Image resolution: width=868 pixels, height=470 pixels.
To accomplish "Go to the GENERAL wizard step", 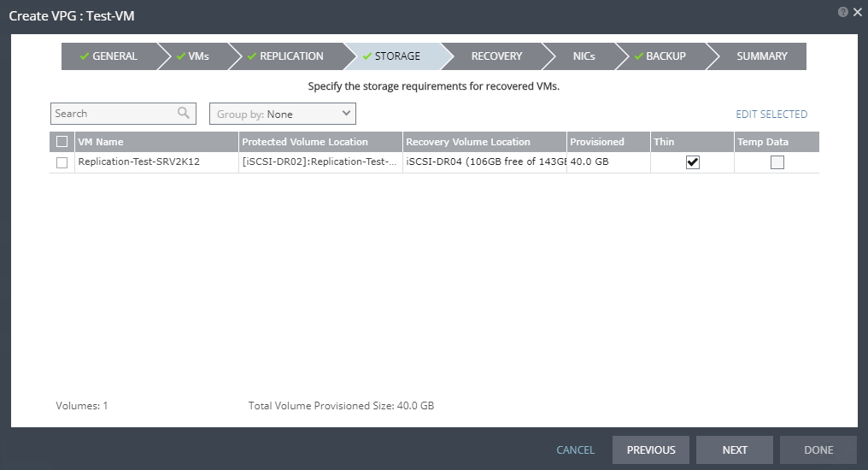I will [x=108, y=56].
